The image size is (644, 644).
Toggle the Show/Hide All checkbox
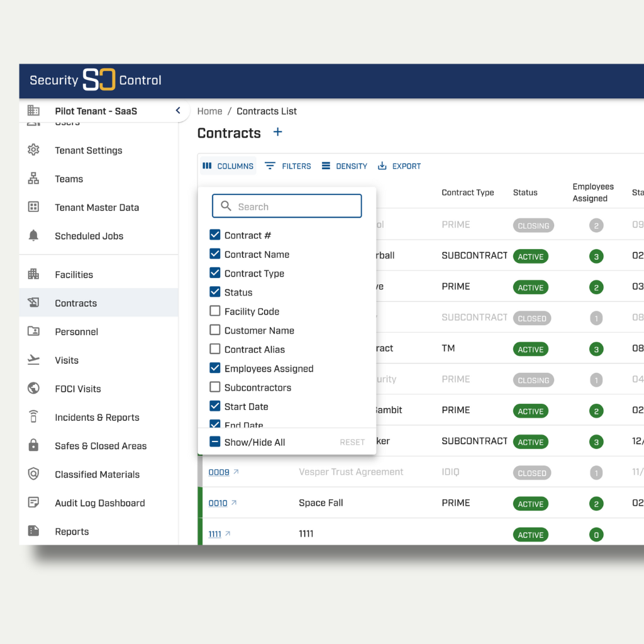pos(215,442)
